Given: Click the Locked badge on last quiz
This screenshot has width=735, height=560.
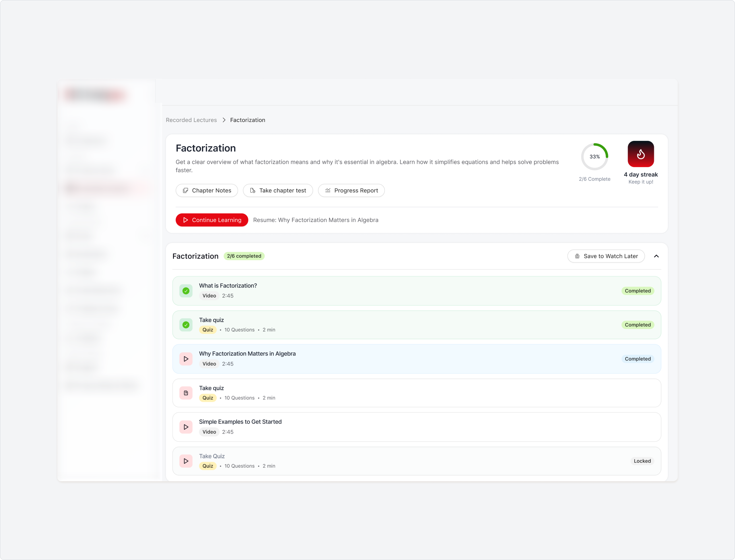Looking at the screenshot, I should tap(642, 461).
